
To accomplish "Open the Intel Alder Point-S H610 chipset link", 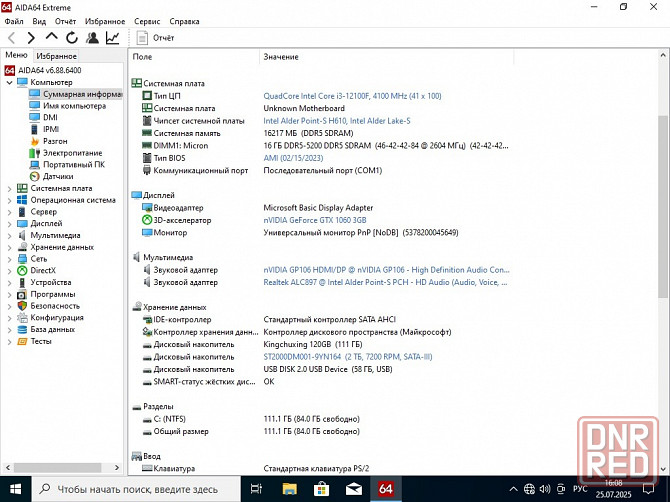I will (337, 121).
